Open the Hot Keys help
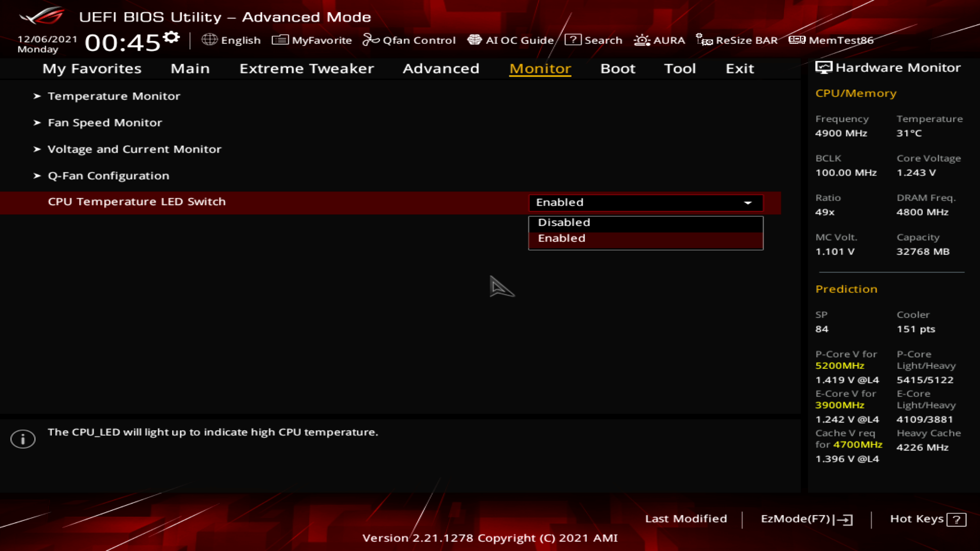The image size is (980, 551). tap(927, 519)
